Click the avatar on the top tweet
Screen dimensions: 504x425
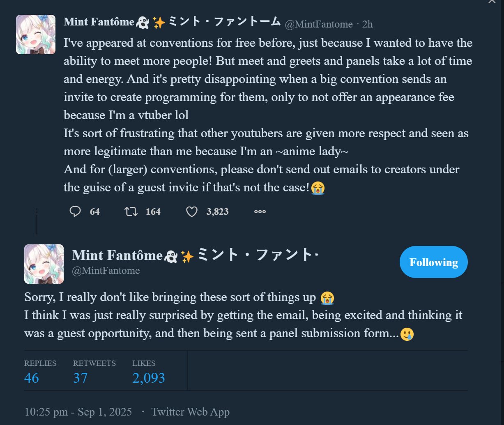point(36,34)
